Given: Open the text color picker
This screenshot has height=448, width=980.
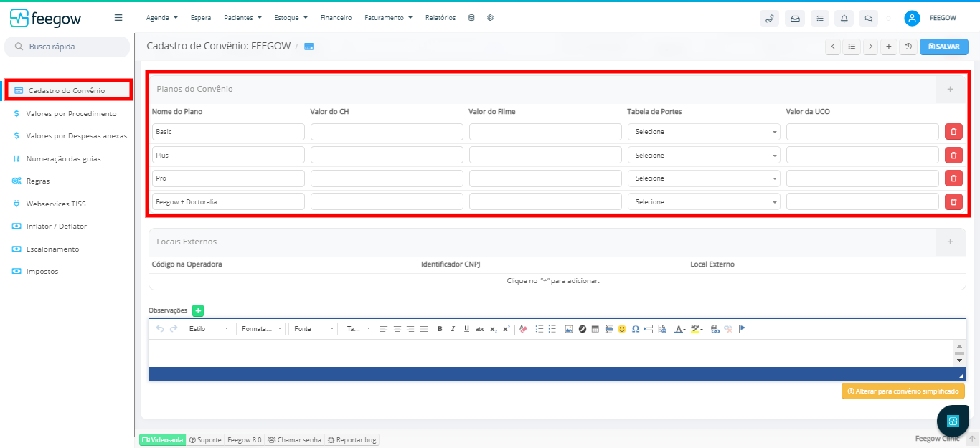Looking at the screenshot, I should click(679, 329).
